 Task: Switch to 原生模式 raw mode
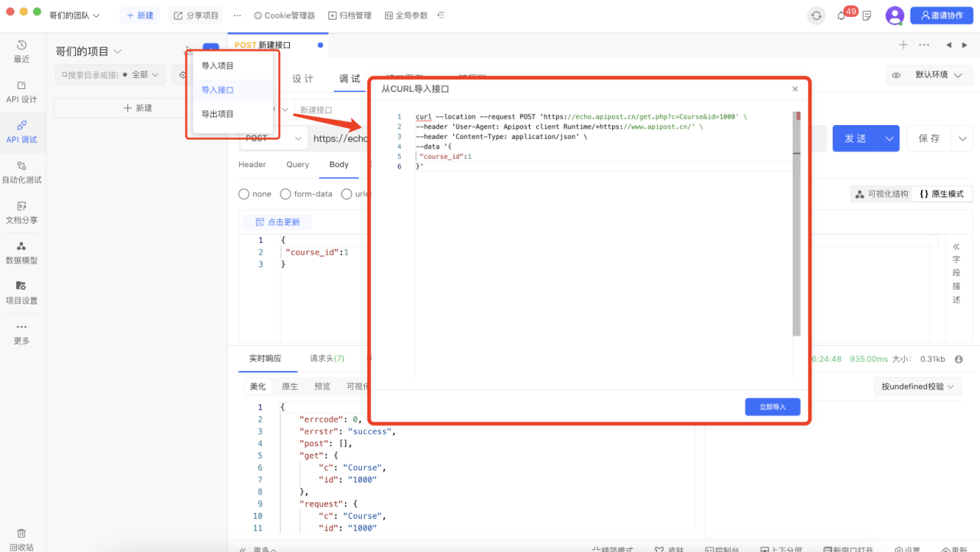pos(942,194)
